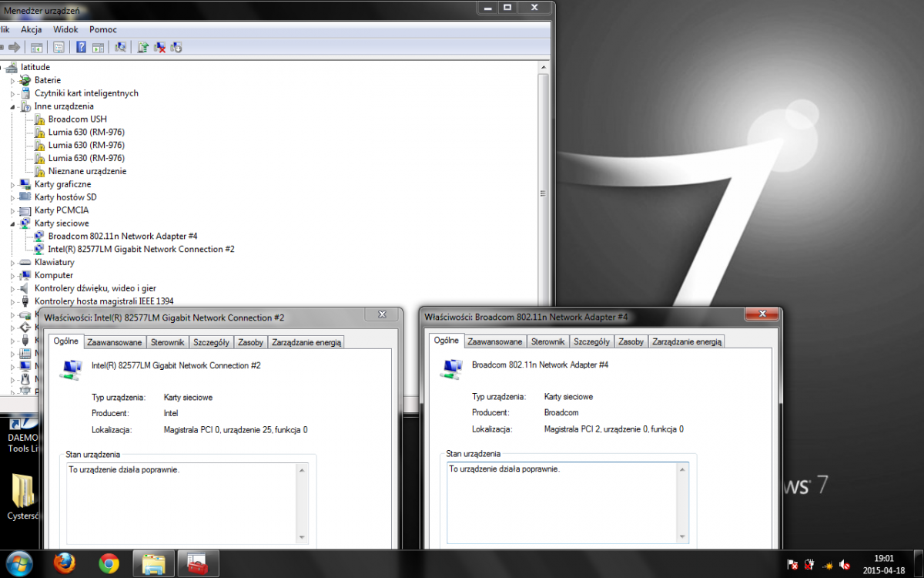Click Show/Hide Console Tree toolbar icon

point(36,47)
